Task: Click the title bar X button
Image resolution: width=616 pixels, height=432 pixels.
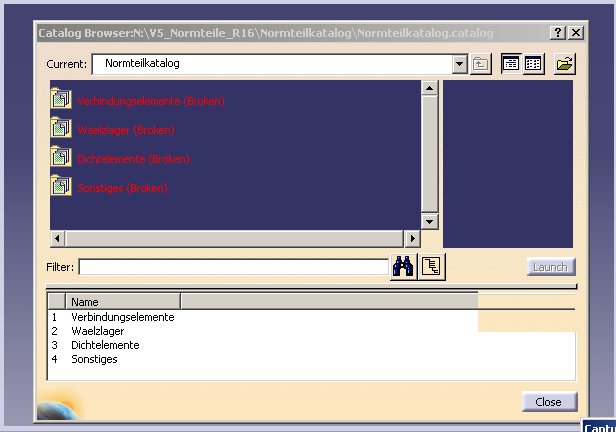Action: [x=576, y=33]
